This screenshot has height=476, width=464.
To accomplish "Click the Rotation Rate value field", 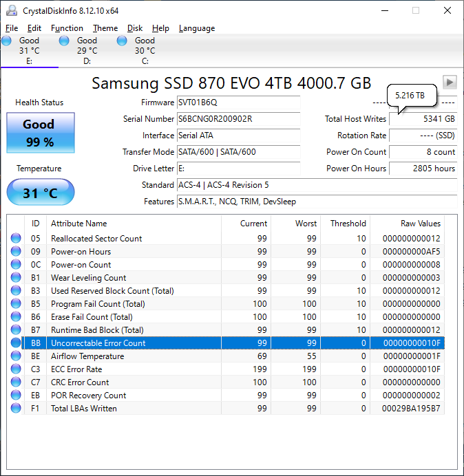I will [x=423, y=136].
